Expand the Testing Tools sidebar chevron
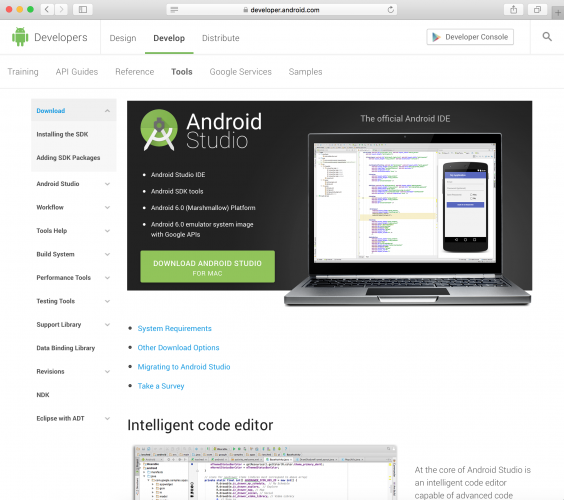Image resolution: width=564 pixels, height=500 pixels. 107,301
